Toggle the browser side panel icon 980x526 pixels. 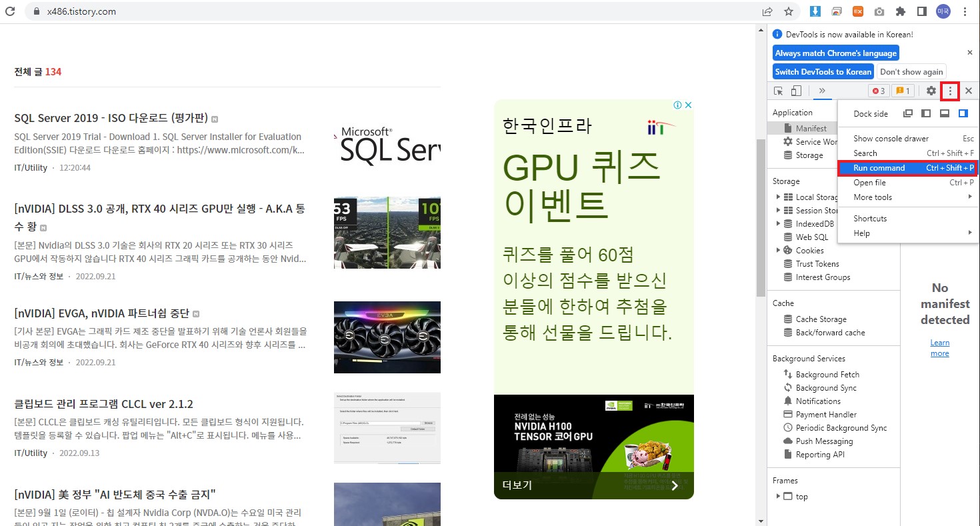(x=922, y=11)
